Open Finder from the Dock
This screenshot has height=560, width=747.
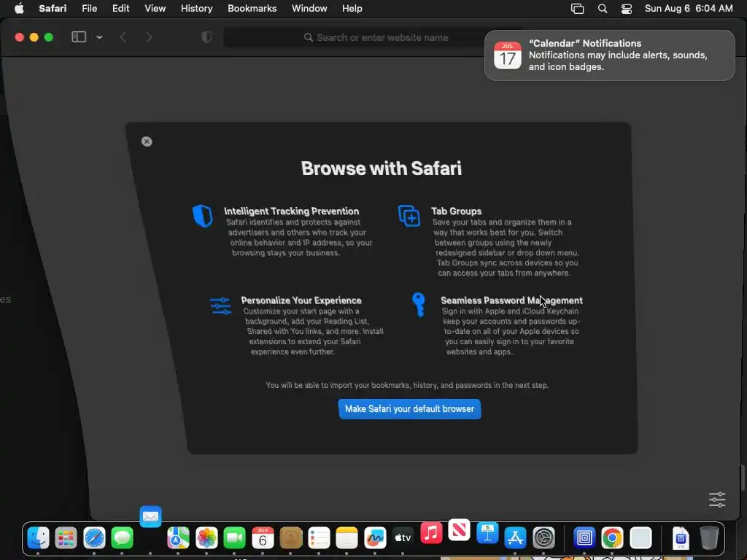(38, 538)
